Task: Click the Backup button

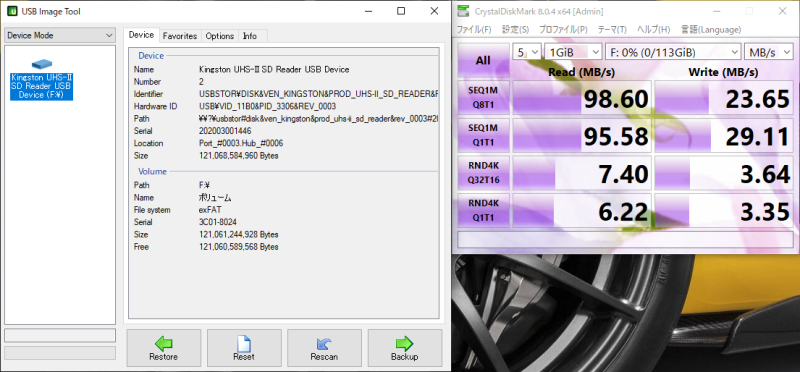Action: point(405,348)
